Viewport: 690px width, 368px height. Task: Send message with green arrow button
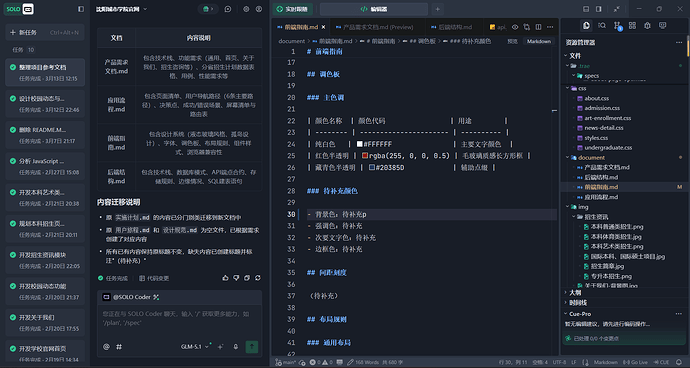click(252, 347)
